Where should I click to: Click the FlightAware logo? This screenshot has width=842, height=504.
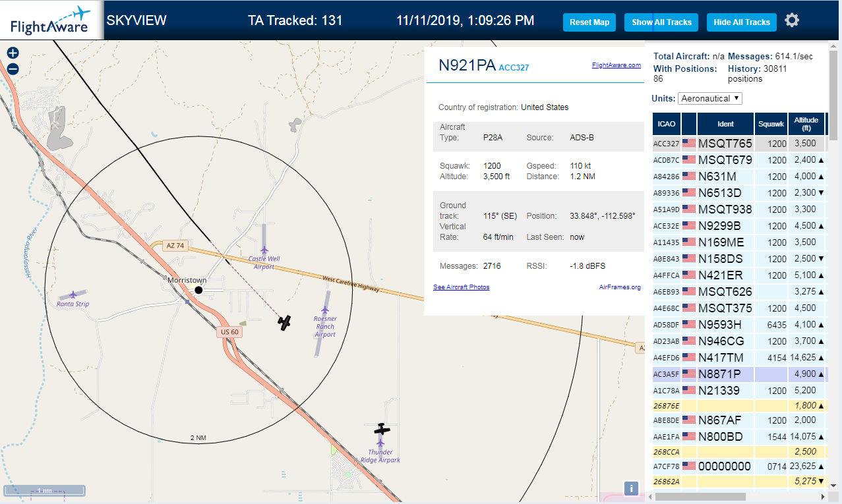click(50, 20)
